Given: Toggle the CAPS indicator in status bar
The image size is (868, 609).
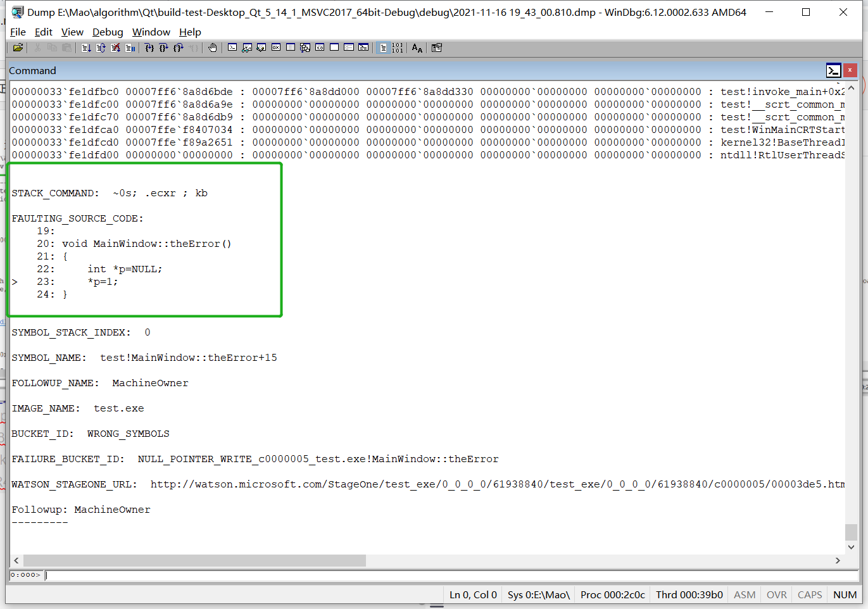Looking at the screenshot, I should 809,594.
